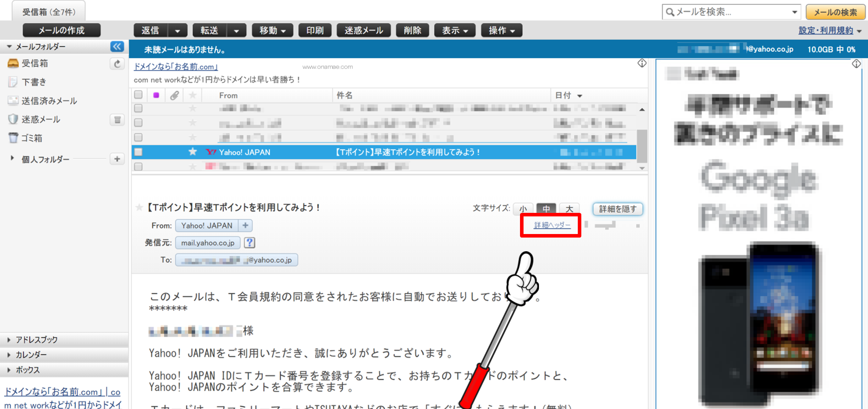
Task: Select all messages with the header checkbox
Action: click(138, 95)
